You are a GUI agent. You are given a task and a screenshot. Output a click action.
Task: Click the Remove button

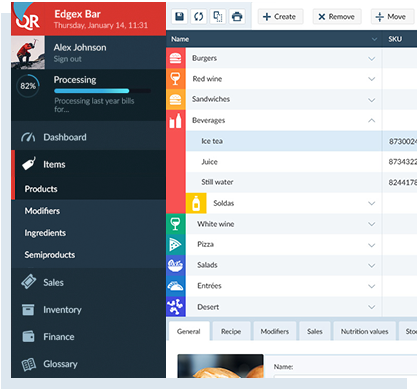337,17
